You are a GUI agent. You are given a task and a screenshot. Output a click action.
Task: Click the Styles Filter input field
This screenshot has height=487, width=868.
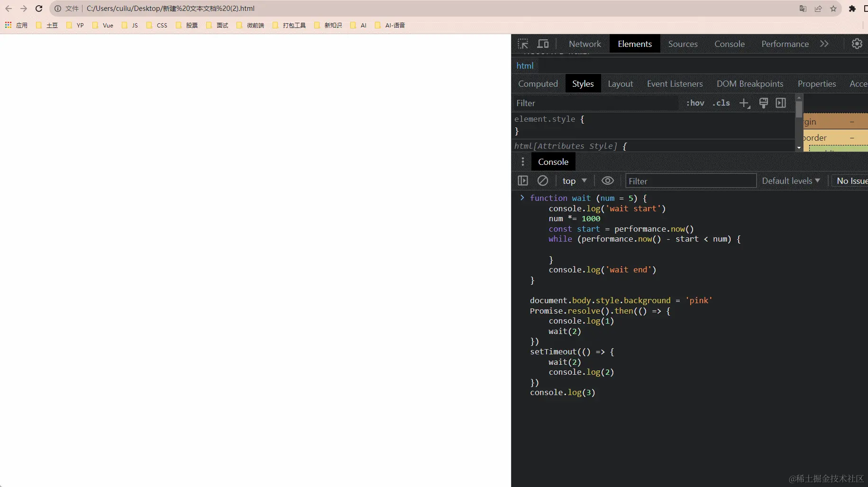596,103
